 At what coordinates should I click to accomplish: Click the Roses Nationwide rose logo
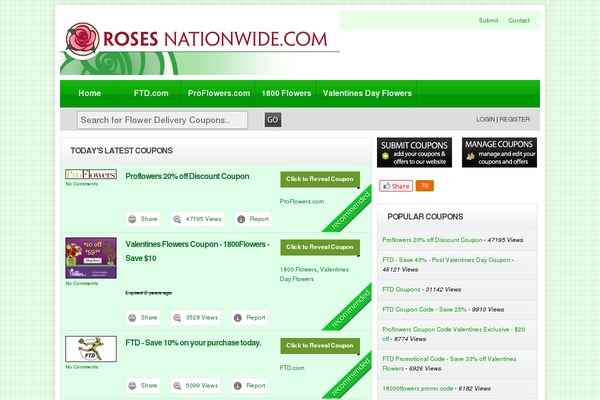click(x=83, y=39)
